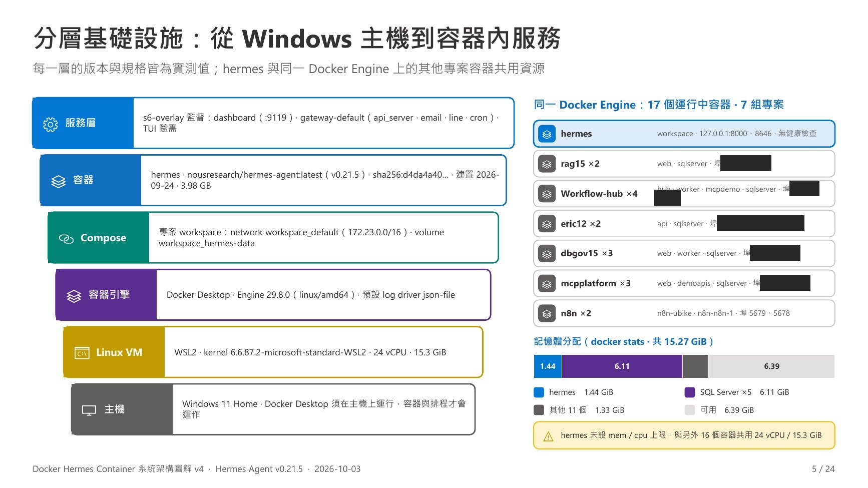The image size is (868, 488).
Task: Click the layers icon beside 容器 label
Action: (59, 181)
